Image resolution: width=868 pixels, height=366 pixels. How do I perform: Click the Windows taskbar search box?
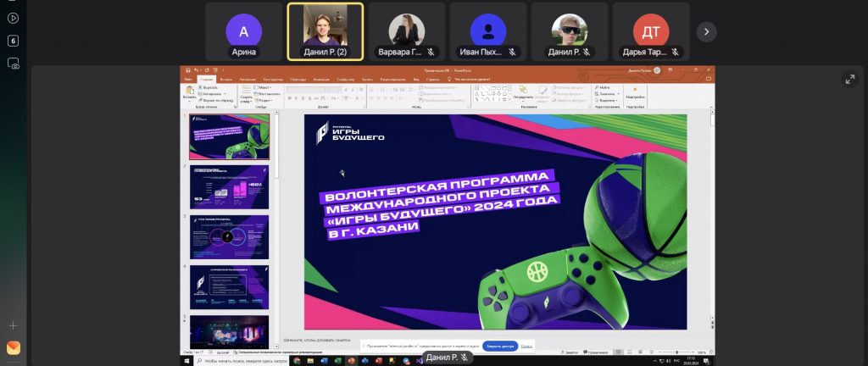(x=242, y=361)
